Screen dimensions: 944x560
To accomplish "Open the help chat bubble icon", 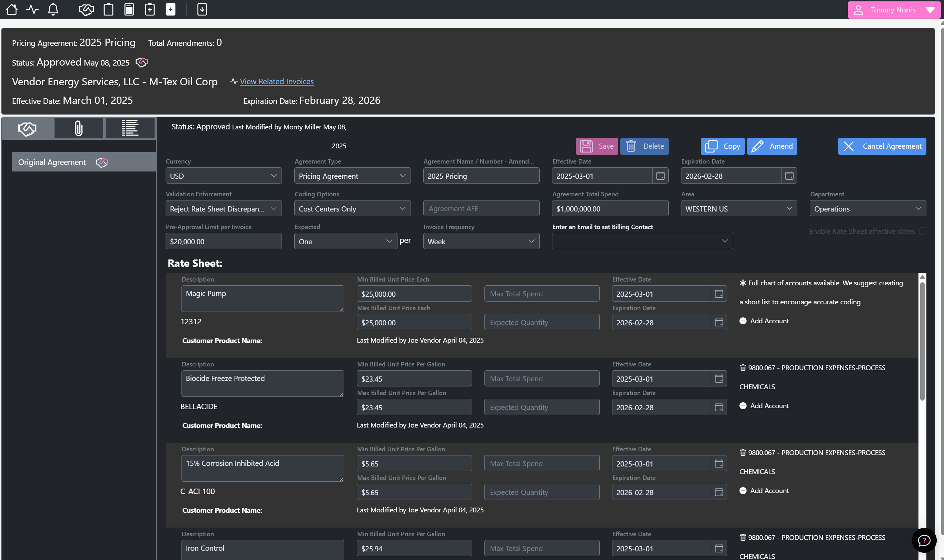I will tap(924, 540).
